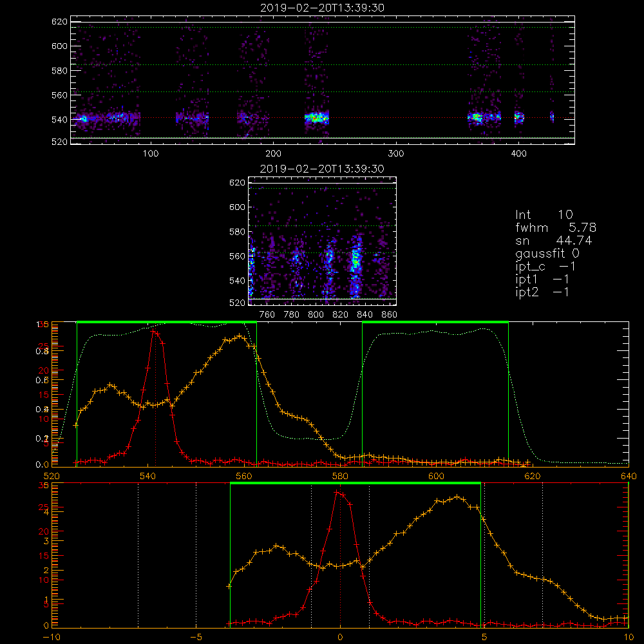Click x-axis label 780 under middle image
This screenshot has height=644, width=644.
pos(292,315)
